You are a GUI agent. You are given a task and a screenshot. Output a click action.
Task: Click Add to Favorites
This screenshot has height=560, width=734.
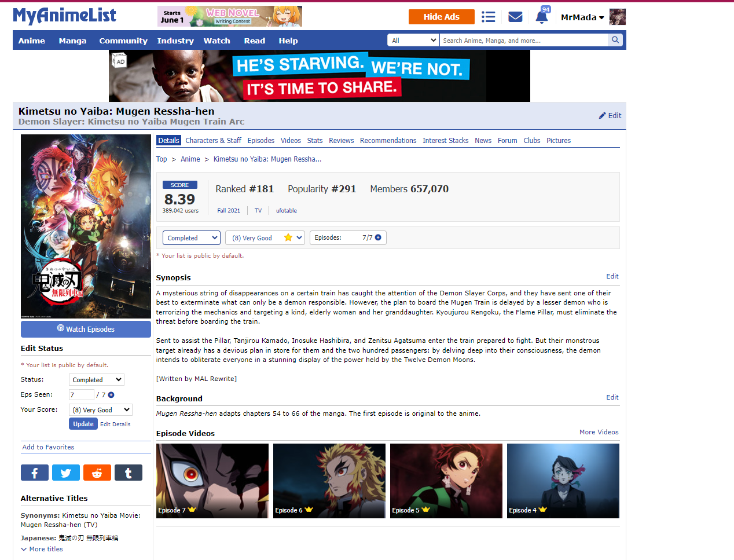coord(49,447)
